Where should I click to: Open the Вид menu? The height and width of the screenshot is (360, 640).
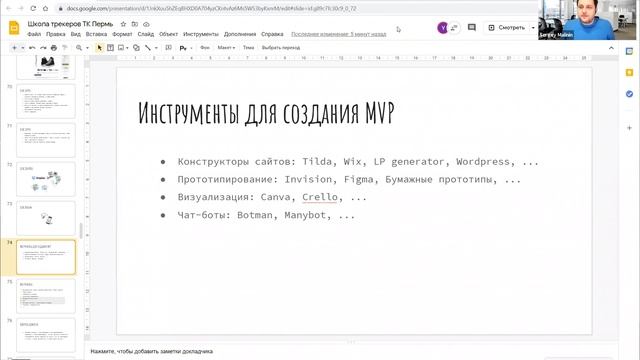(x=76, y=34)
